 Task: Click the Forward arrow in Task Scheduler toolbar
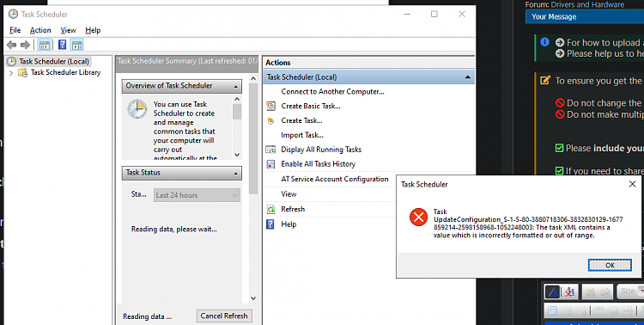[x=25, y=45]
